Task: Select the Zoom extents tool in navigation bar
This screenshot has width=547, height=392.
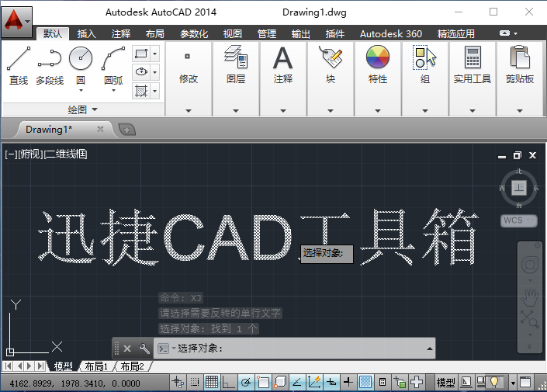Action: pyautogui.click(x=530, y=319)
